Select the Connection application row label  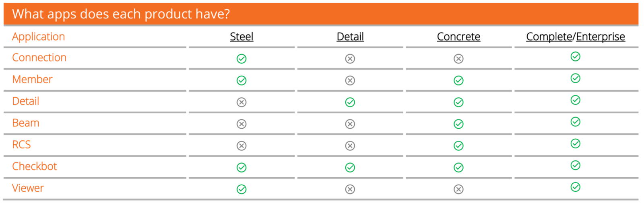pos(39,57)
